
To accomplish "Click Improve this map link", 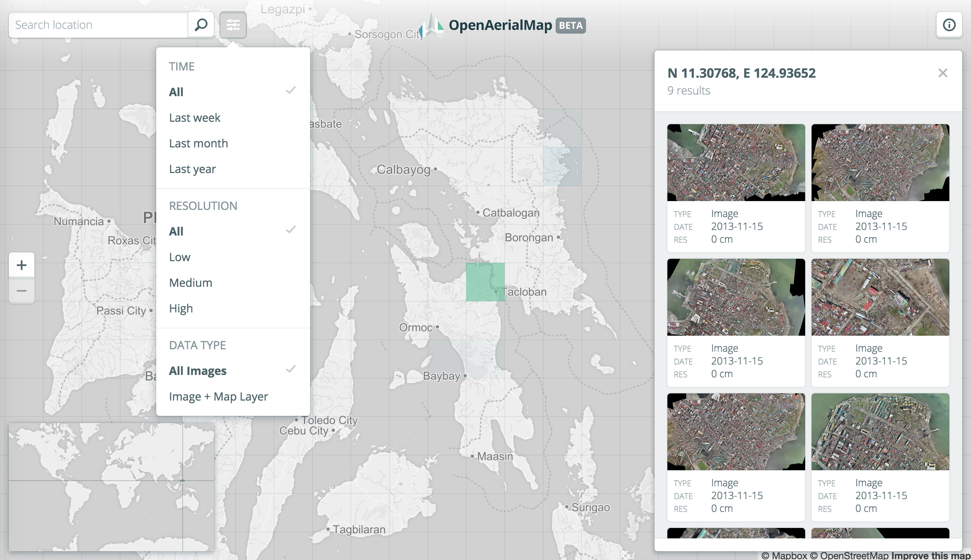I will point(931,555).
